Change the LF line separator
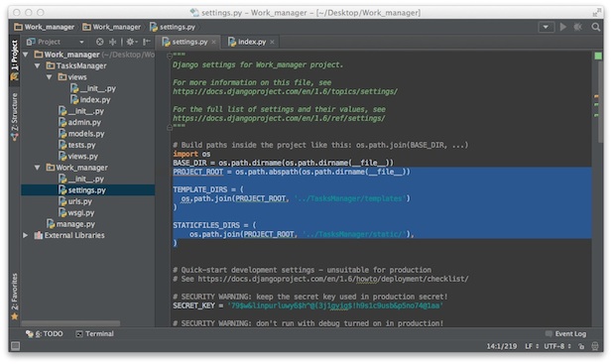This screenshot has height=364, width=612. click(x=532, y=346)
